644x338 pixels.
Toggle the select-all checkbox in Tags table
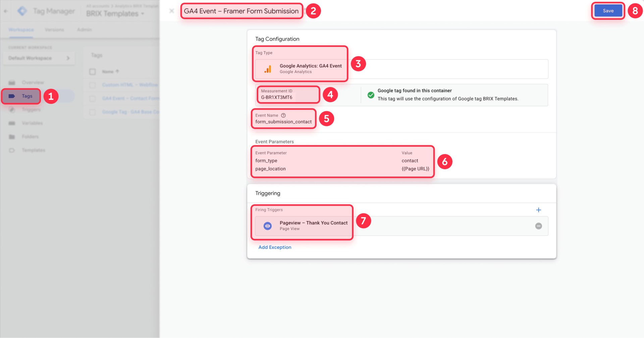[x=93, y=72]
